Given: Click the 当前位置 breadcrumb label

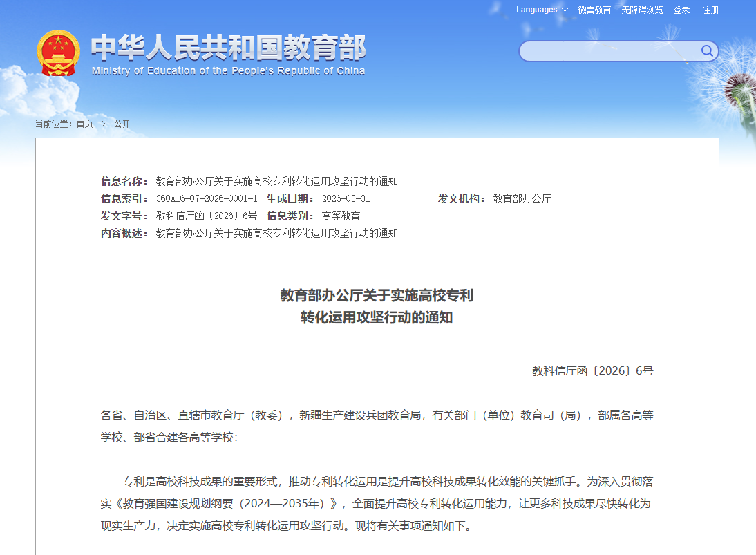Looking at the screenshot, I should (x=53, y=124).
